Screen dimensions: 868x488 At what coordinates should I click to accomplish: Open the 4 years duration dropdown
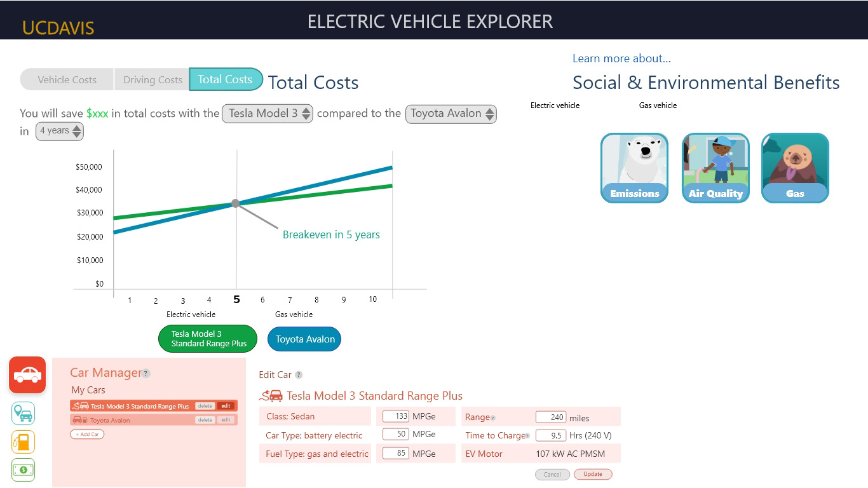60,131
